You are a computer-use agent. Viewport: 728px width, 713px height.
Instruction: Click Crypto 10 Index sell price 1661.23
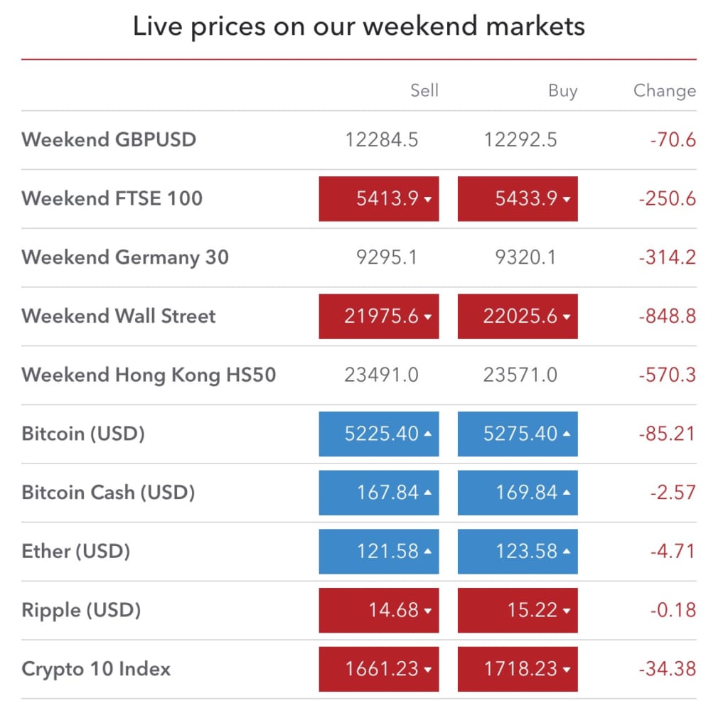click(x=378, y=669)
